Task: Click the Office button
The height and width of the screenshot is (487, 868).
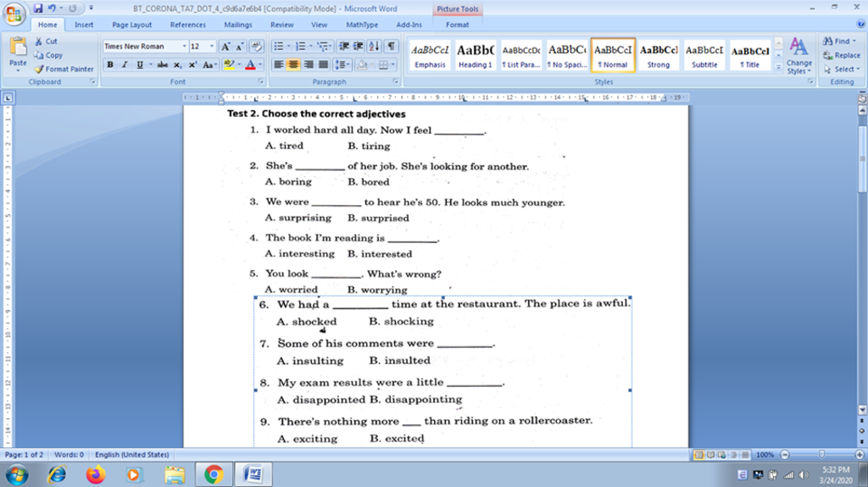Action: tap(14, 14)
